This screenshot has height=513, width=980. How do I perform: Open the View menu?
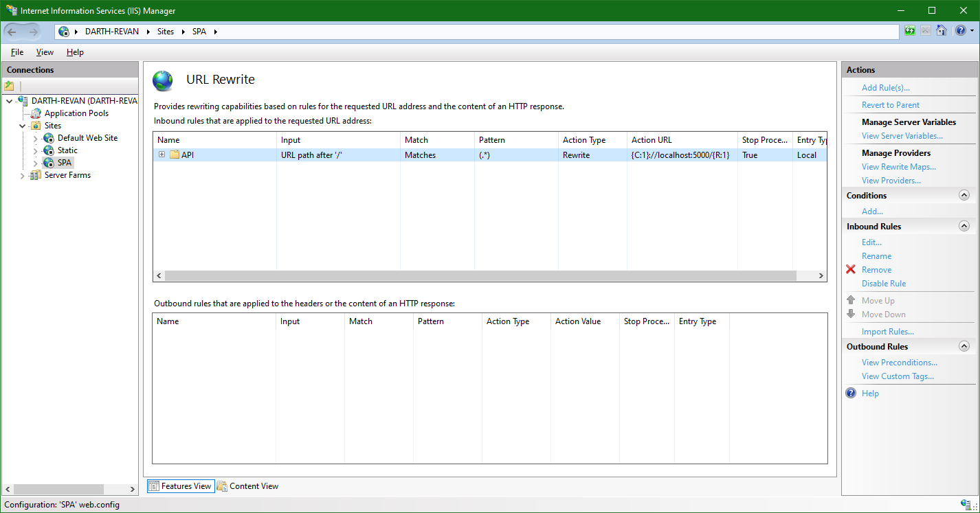[x=44, y=52]
